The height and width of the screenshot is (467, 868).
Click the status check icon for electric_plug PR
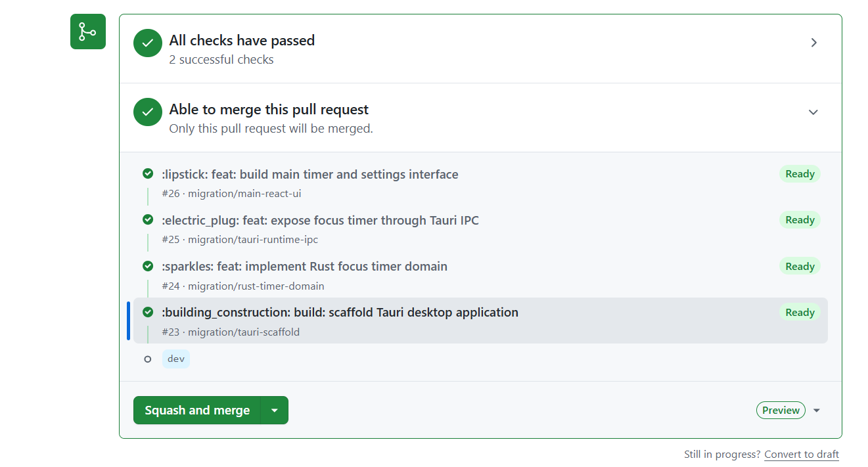coord(148,219)
